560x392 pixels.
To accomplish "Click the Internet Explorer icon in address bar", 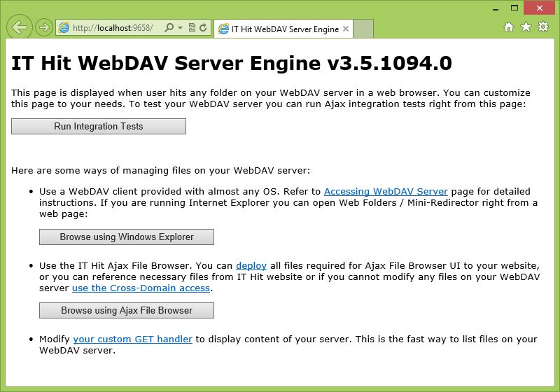I will [x=64, y=27].
